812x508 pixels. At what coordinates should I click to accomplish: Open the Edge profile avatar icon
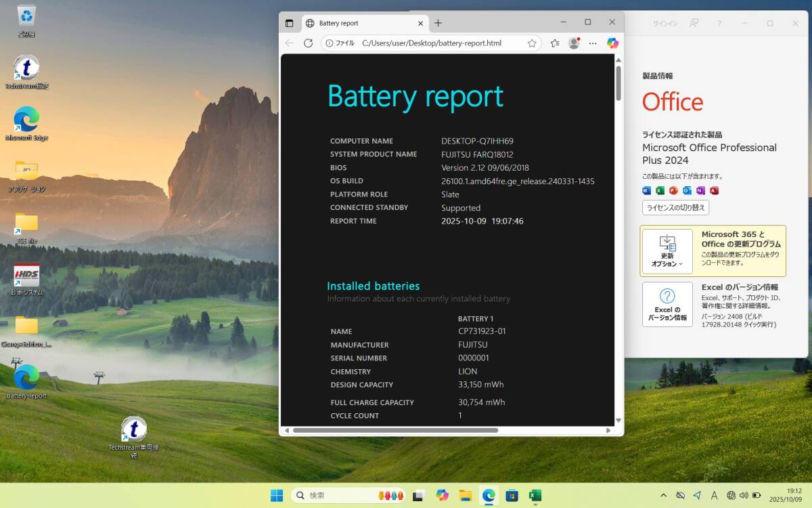click(574, 43)
